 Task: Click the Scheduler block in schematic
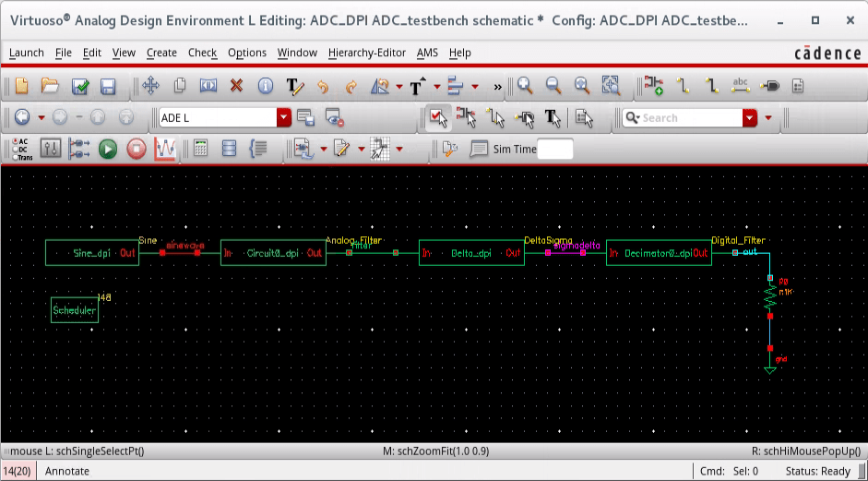click(74, 310)
